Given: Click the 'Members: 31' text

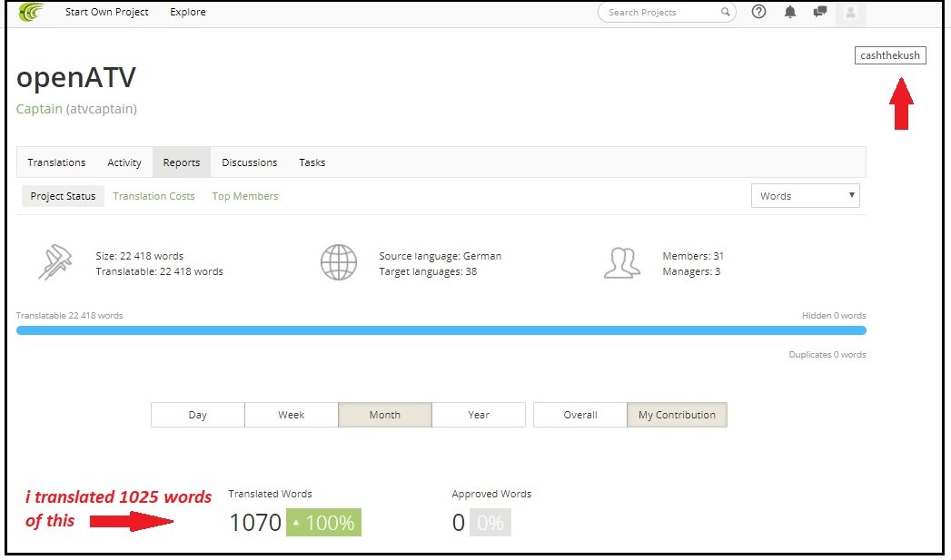Looking at the screenshot, I should (693, 256).
